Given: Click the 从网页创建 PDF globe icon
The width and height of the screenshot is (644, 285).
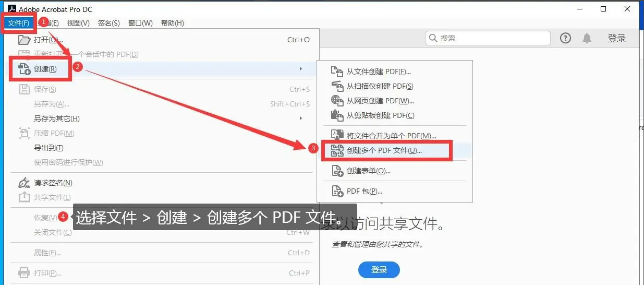Looking at the screenshot, I should click(x=337, y=101).
